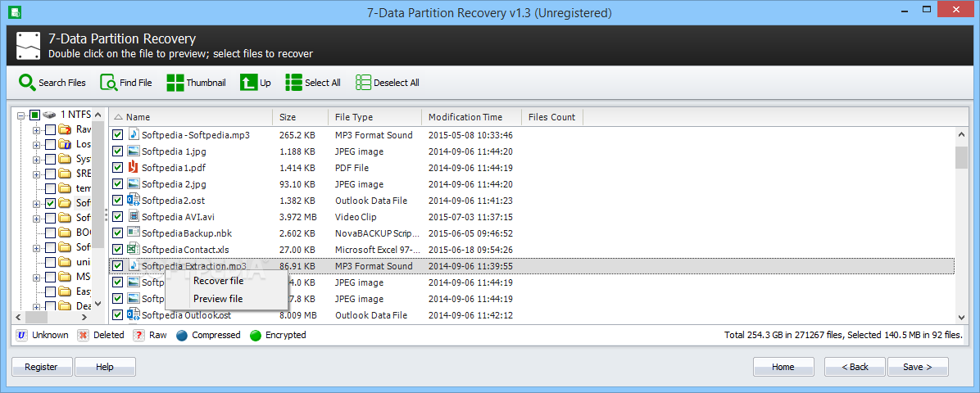Click the file list scroll down arrow
Viewport: 980px width, 393px height.
click(x=961, y=318)
